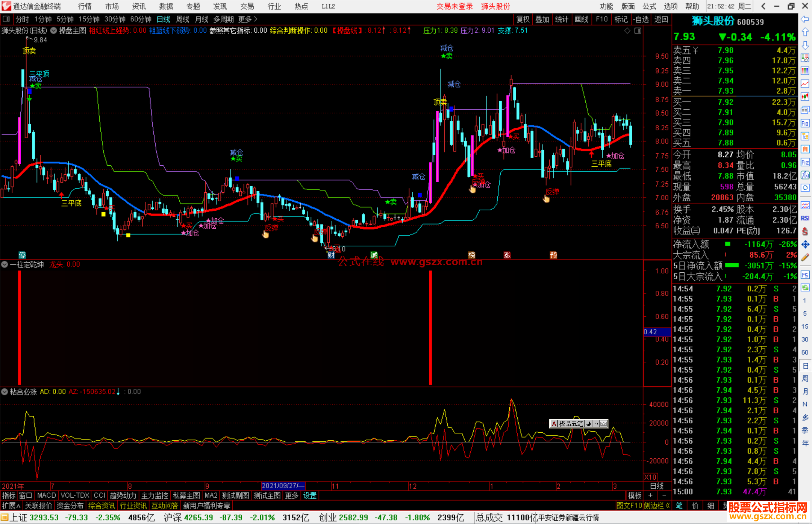Expand the 扩展 panel at bottom left
The width and height of the screenshot is (812, 524).
[x=11, y=506]
